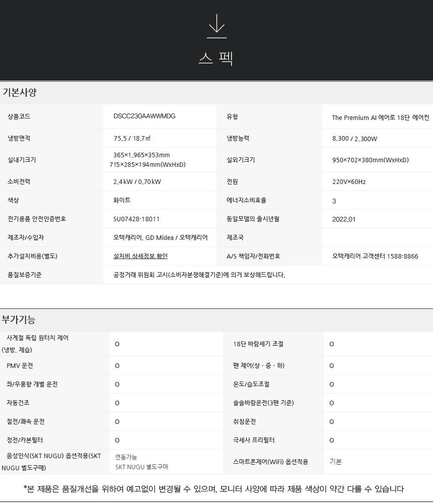Click the 스펙 title heading
Image resolution: width=433 pixels, height=504 pixels.
(216, 58)
